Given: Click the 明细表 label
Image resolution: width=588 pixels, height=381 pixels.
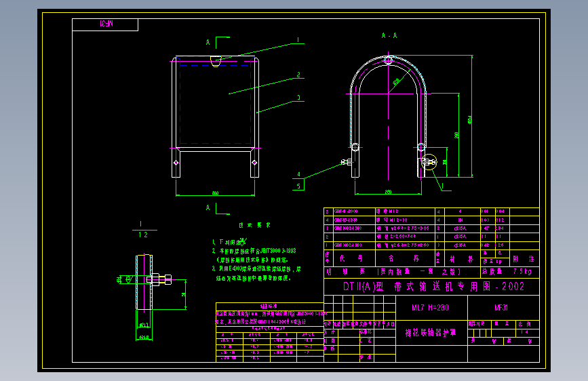Looking at the screenshot, I should (x=345, y=271).
